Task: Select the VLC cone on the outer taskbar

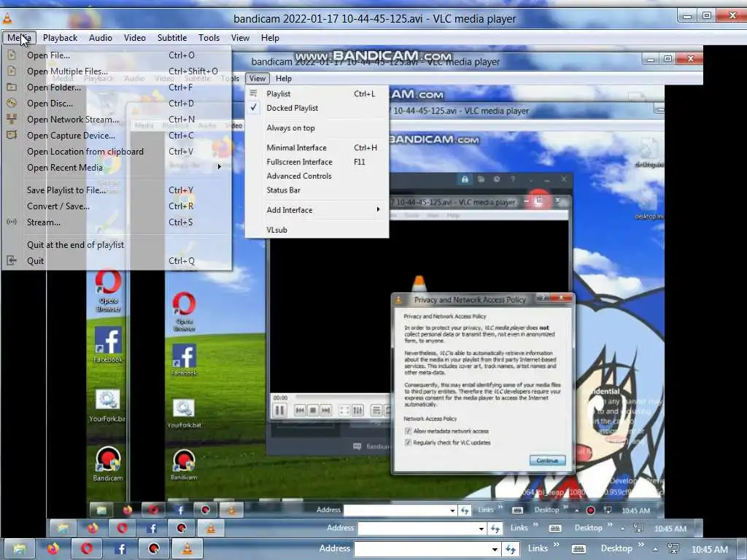Action: (x=187, y=548)
